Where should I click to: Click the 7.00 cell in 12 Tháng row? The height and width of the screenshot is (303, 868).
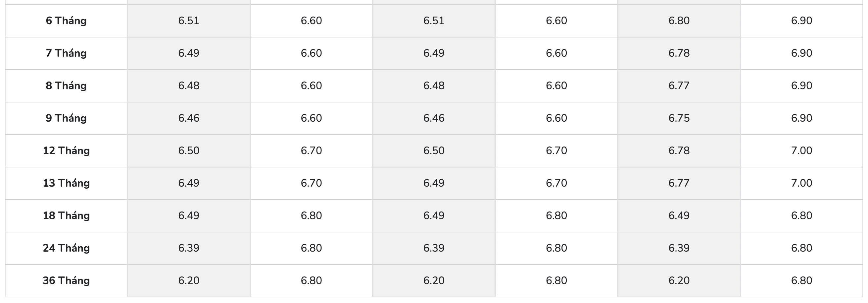(801, 151)
